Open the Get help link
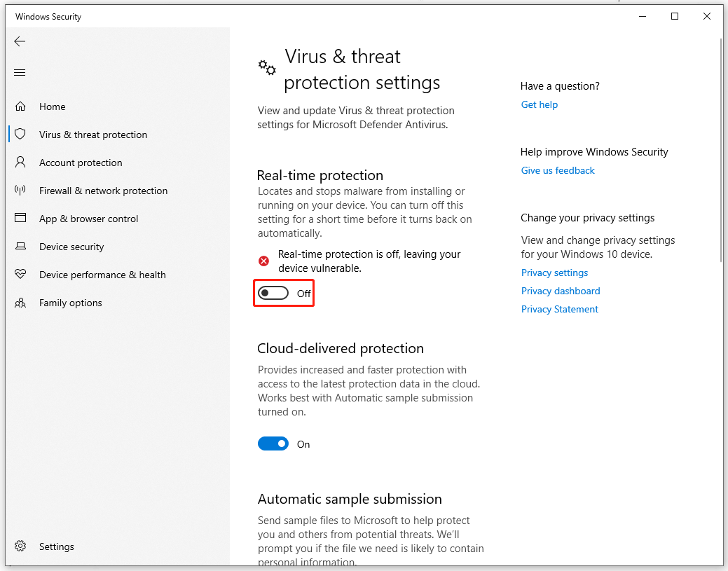Viewport: 728px width, 571px height. point(539,104)
